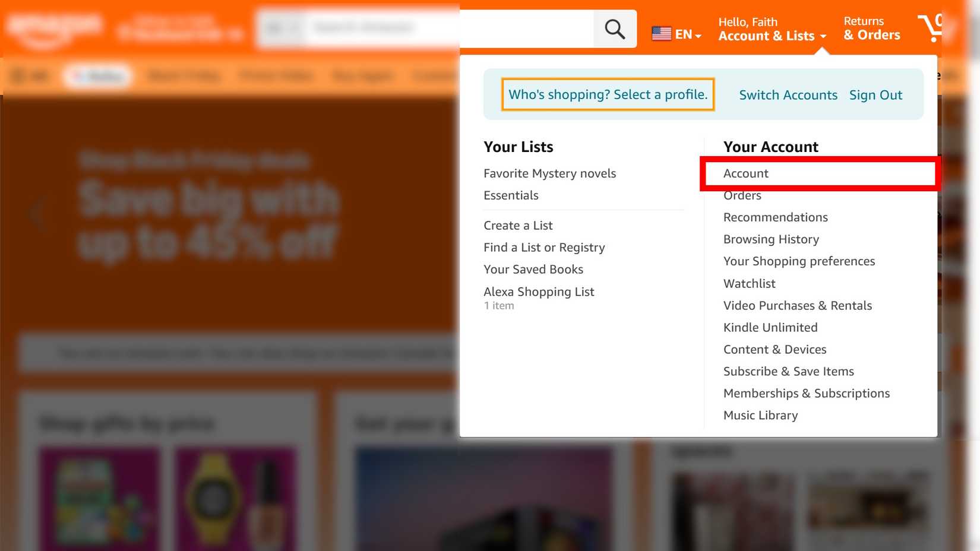Open Kindle Unlimited settings
This screenshot has width=980, height=551.
pos(770,327)
